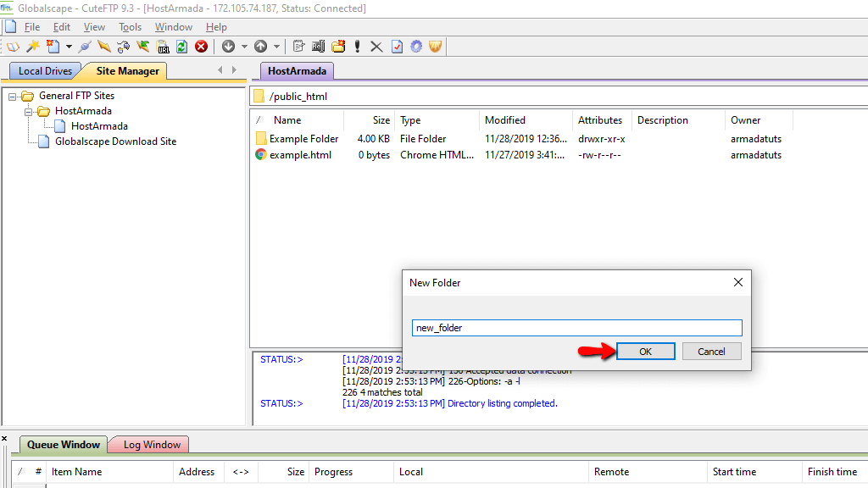Image resolution: width=868 pixels, height=488 pixels.
Task: Open the File menu
Action: pyautogui.click(x=32, y=27)
